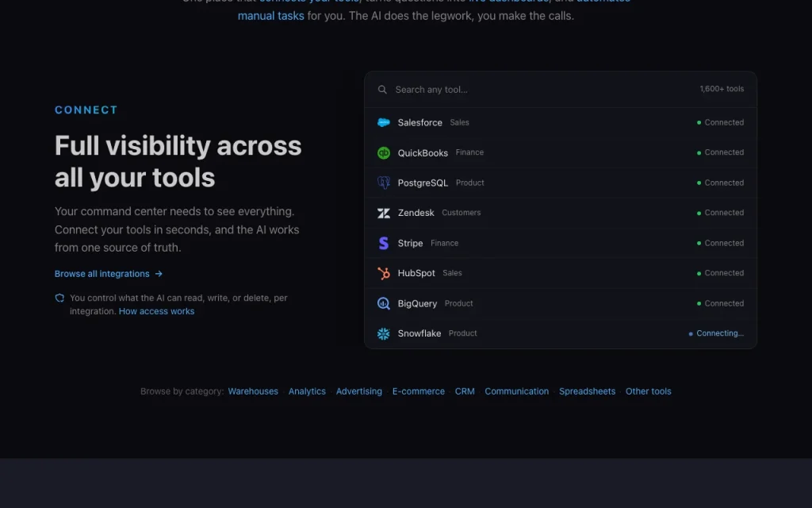The width and height of the screenshot is (812, 508).
Task: Follow the manual tasks link
Action: (271, 16)
